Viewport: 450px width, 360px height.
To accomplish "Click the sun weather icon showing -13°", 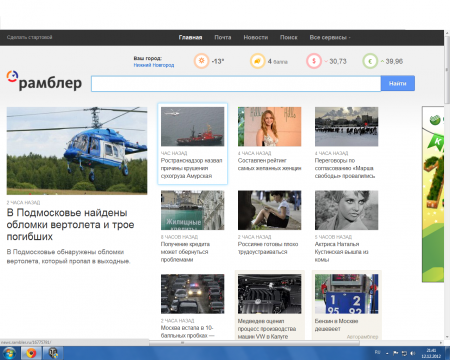I will coord(201,61).
